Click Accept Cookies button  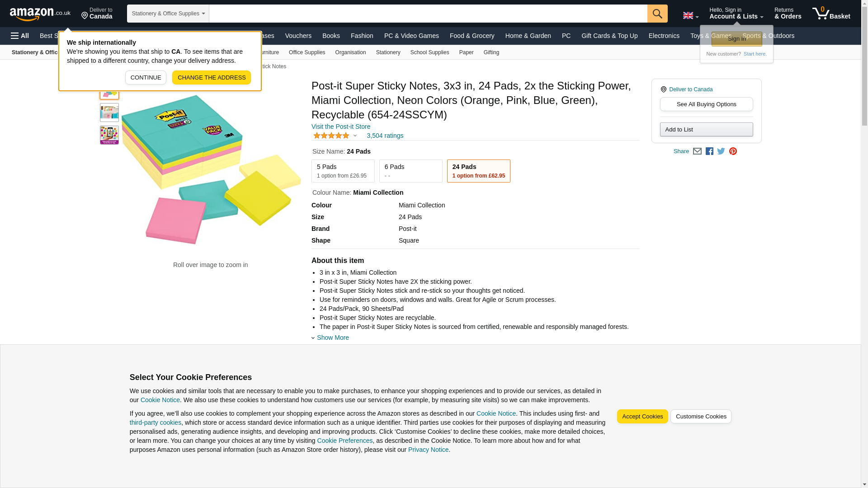tap(642, 416)
